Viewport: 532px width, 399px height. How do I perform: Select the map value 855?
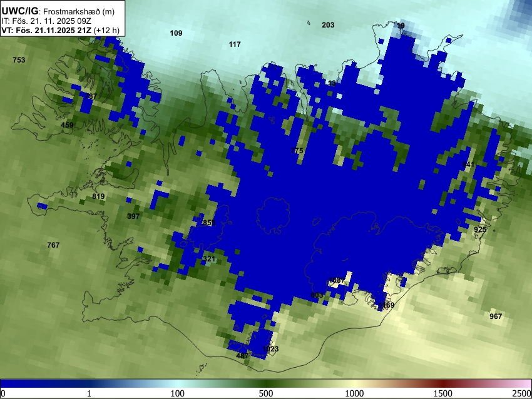(x=209, y=223)
